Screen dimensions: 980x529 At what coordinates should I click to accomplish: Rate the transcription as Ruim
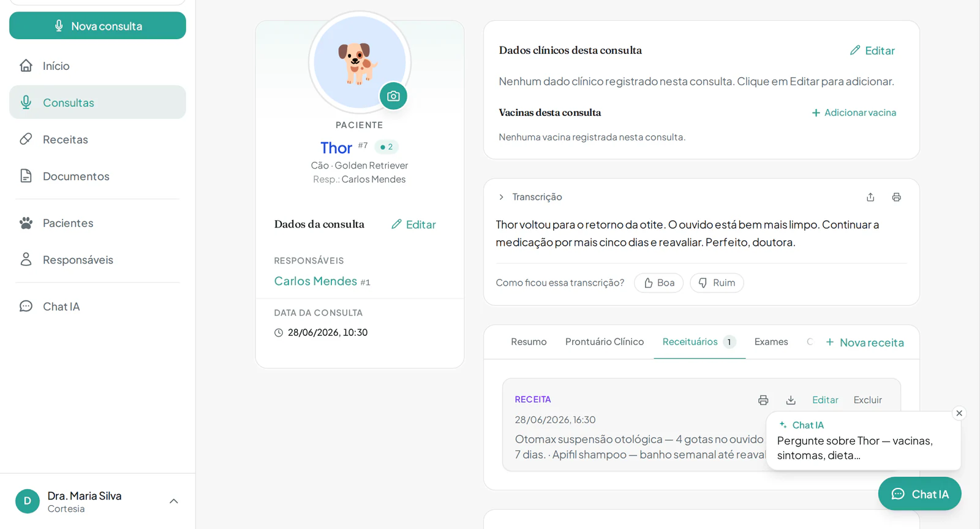[x=717, y=283]
